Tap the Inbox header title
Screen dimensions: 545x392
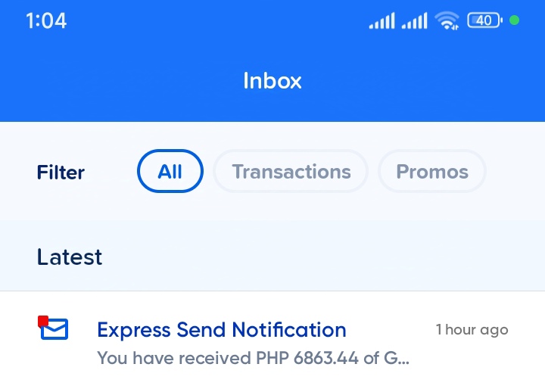click(272, 81)
